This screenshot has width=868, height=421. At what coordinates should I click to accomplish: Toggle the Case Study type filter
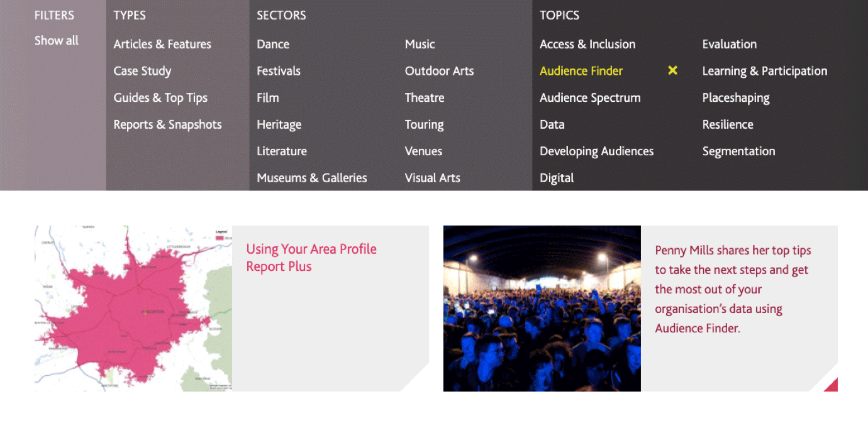[142, 71]
